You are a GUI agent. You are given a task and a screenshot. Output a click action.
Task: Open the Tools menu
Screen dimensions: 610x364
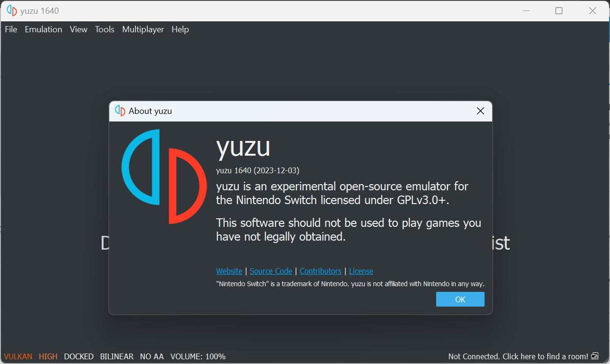[x=105, y=29]
